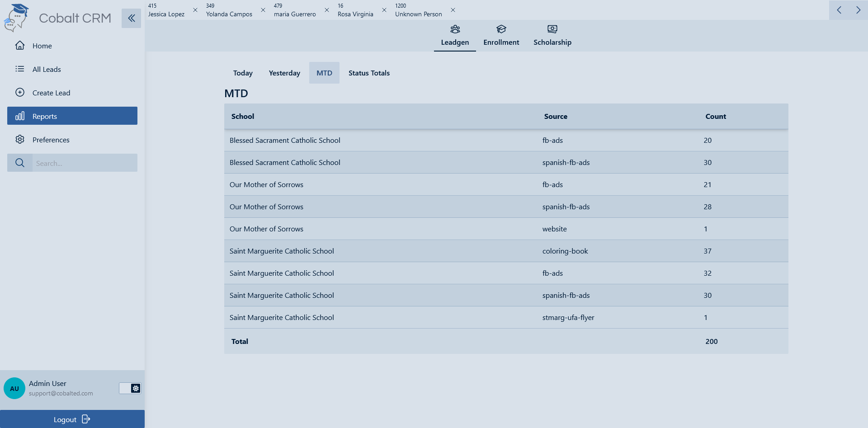Screen dimensions: 868x428
Task: Click the Cobalt CRM graduation cap logo
Action: (x=16, y=18)
